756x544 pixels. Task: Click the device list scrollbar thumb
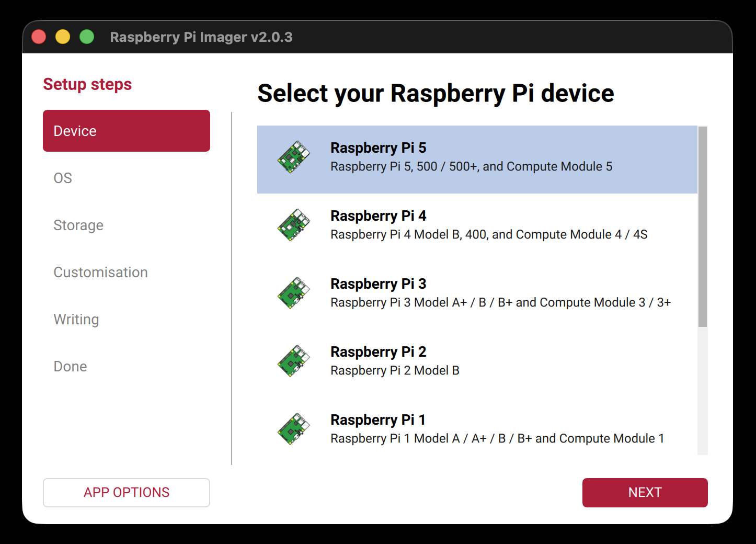coord(703,226)
